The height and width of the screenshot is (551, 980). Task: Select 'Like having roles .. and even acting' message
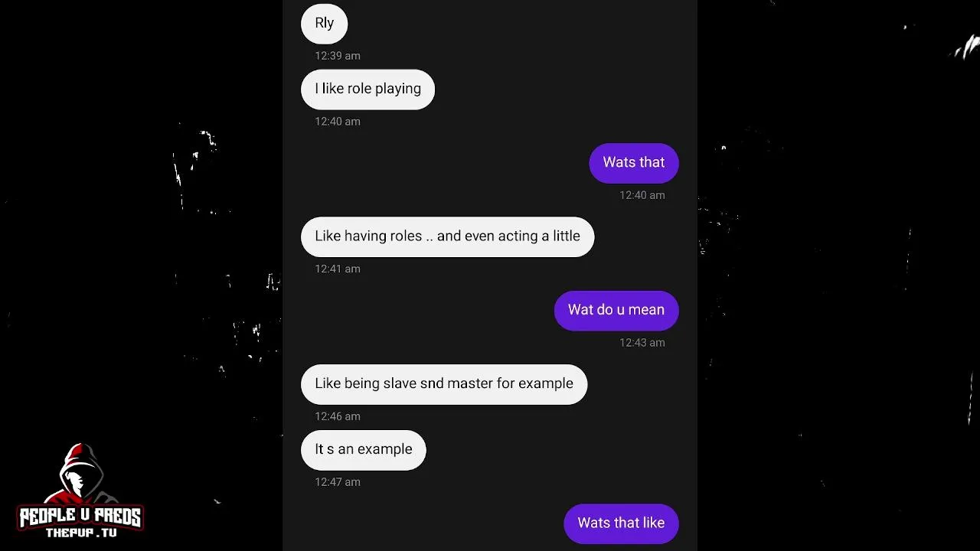pyautogui.click(x=447, y=236)
